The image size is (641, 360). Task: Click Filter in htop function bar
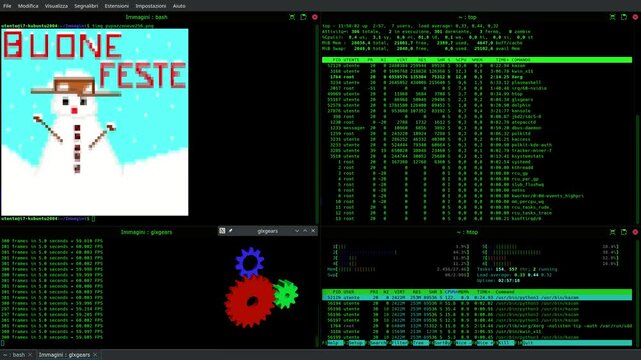[399, 343]
